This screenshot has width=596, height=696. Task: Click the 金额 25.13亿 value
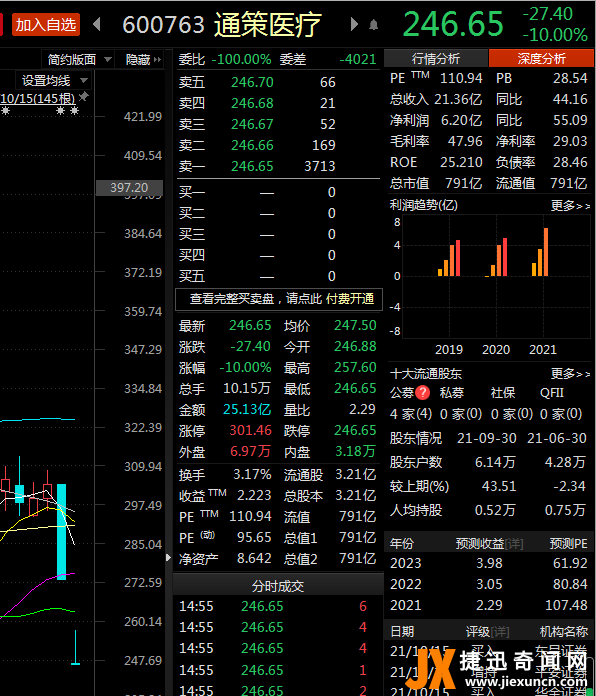point(247,409)
